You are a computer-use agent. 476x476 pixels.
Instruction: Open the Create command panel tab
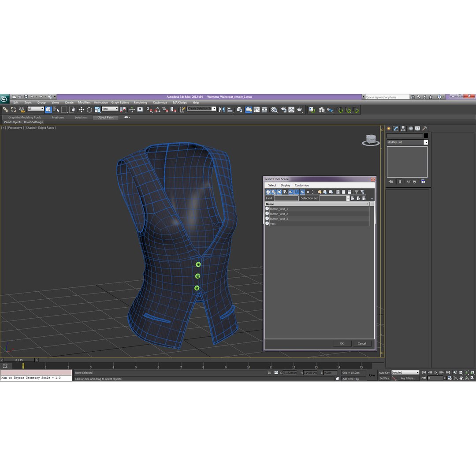389,128
